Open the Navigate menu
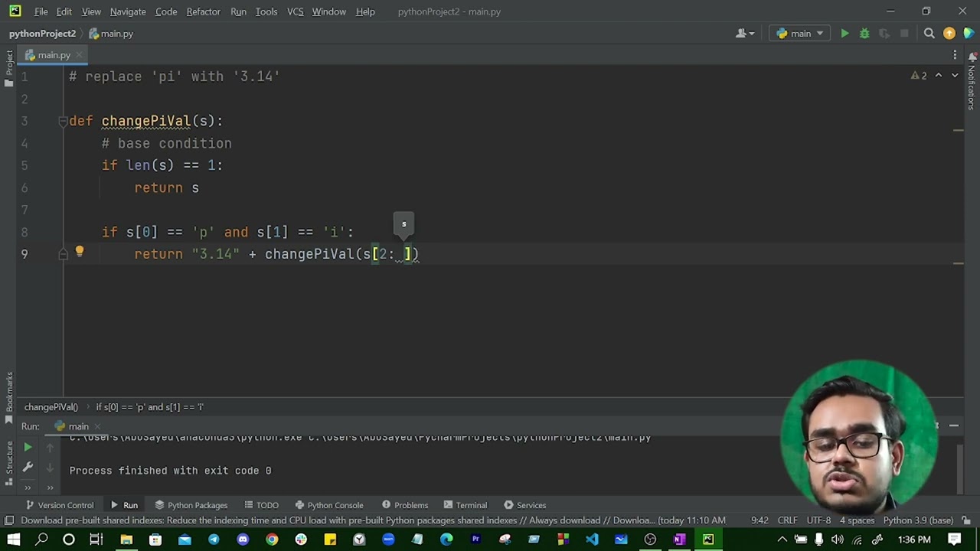980x551 pixels. (x=128, y=11)
